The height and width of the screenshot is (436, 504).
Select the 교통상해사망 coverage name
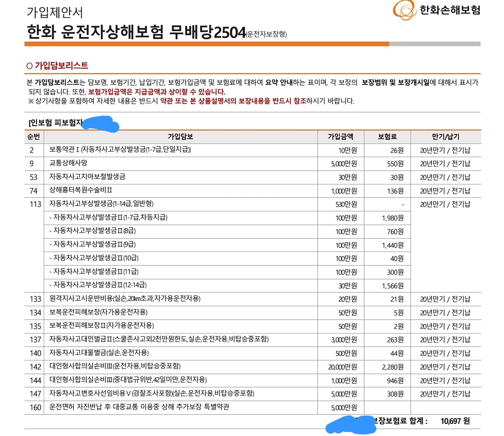[68, 163]
